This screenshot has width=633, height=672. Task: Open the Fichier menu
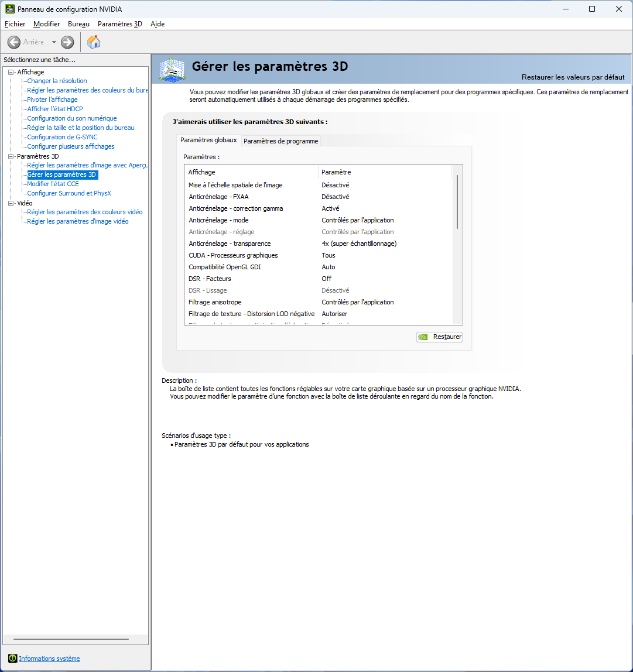point(15,24)
